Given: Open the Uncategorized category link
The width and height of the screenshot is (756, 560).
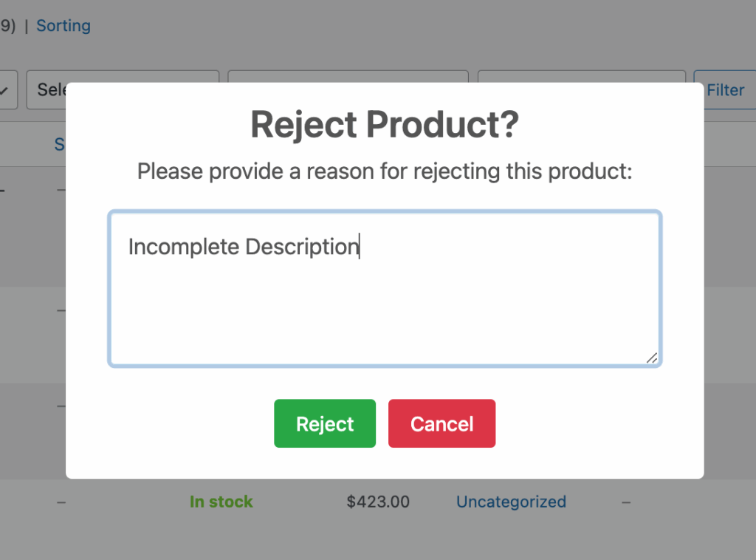Looking at the screenshot, I should (x=510, y=502).
